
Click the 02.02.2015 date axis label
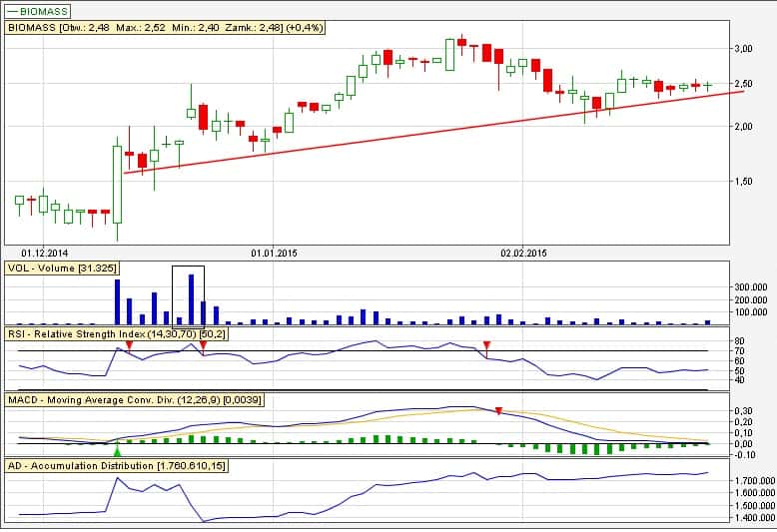pyautogui.click(x=524, y=253)
